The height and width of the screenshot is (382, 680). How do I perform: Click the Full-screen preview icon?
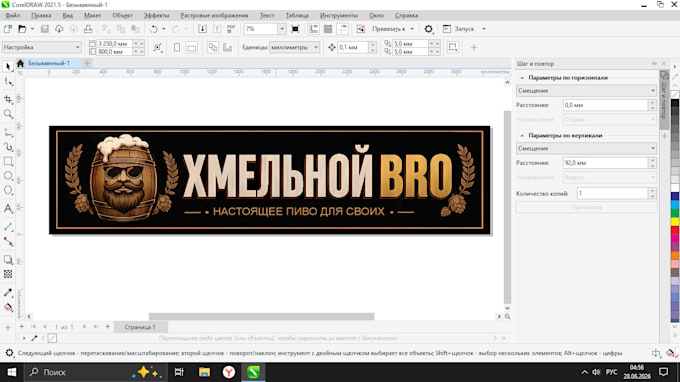pyautogui.click(x=295, y=29)
